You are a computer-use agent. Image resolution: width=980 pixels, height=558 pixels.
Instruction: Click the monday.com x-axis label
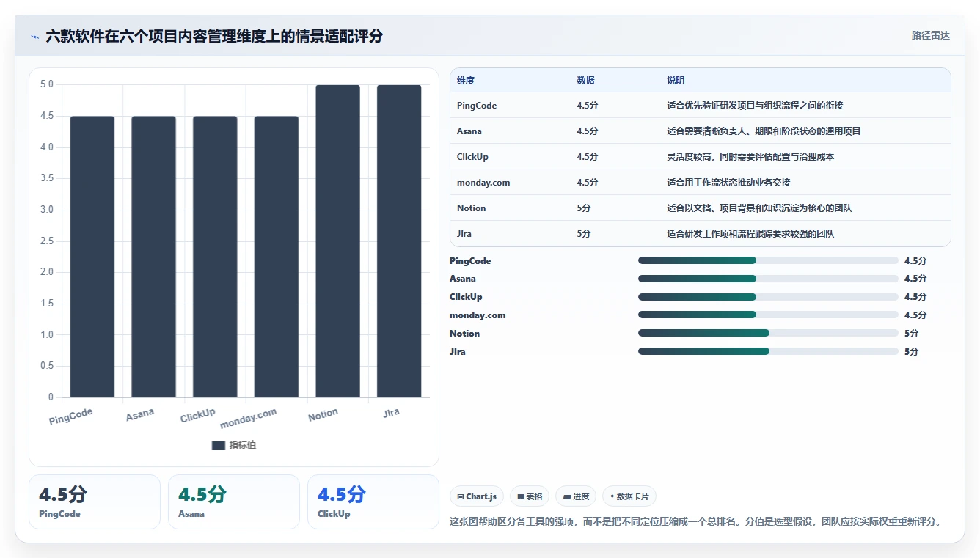tap(249, 418)
